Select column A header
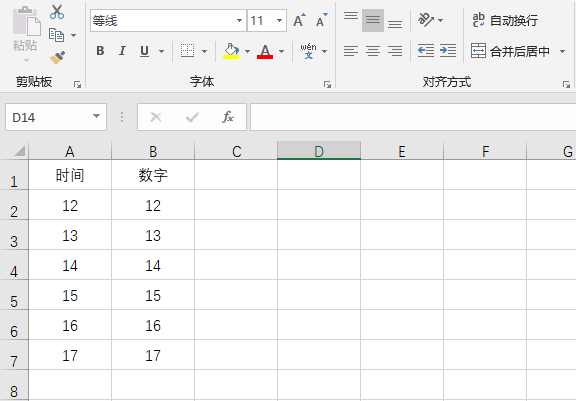576x401 pixels. [x=70, y=151]
